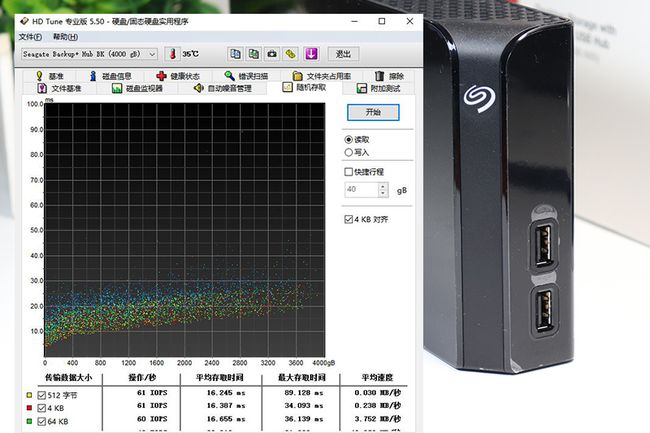
Task: Select the 读取 read radio button
Action: tap(349, 140)
